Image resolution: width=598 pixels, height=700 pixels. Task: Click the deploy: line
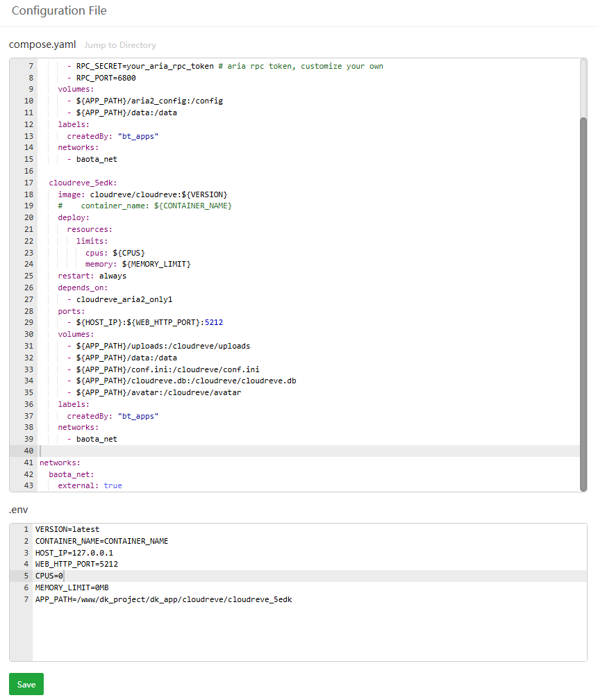point(74,217)
